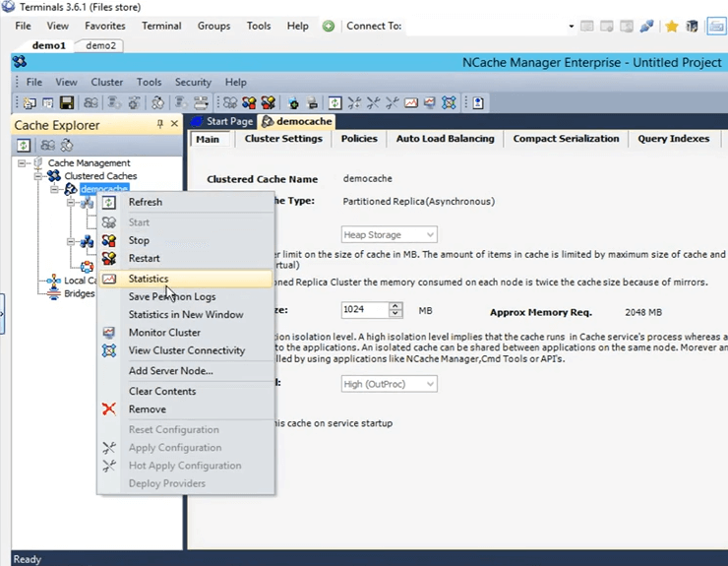Switch to the demo2 terminal tab
The height and width of the screenshot is (566, 728).
[100, 45]
